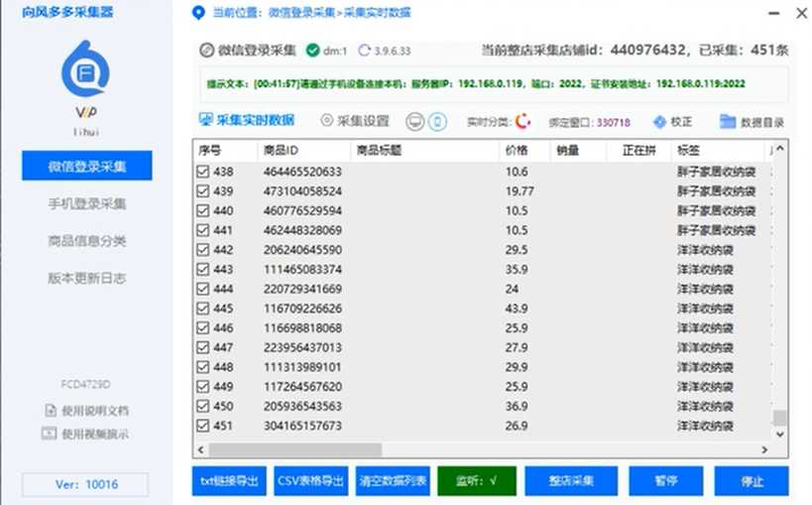The height and width of the screenshot is (505, 812).
Task: Toggle the checkbox for row 445
Action: point(203,309)
